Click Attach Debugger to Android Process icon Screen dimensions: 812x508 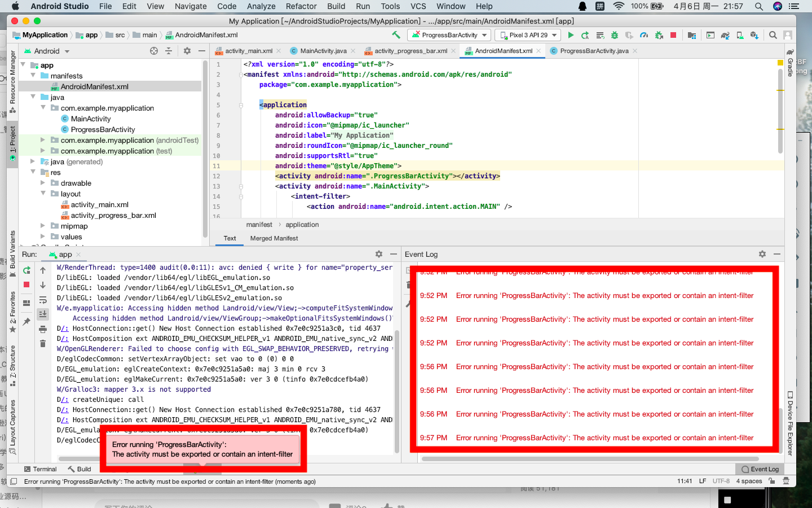(659, 35)
